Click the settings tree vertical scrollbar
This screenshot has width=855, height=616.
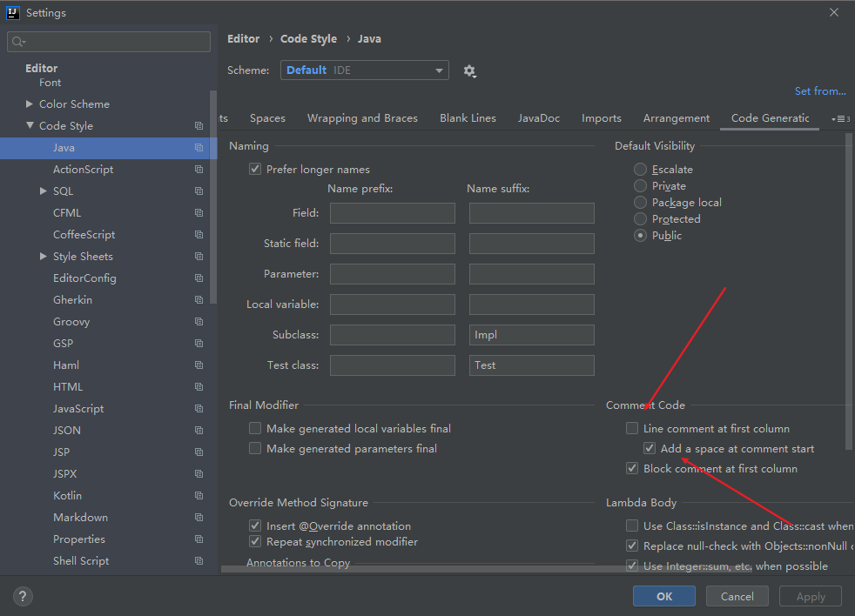(213, 197)
